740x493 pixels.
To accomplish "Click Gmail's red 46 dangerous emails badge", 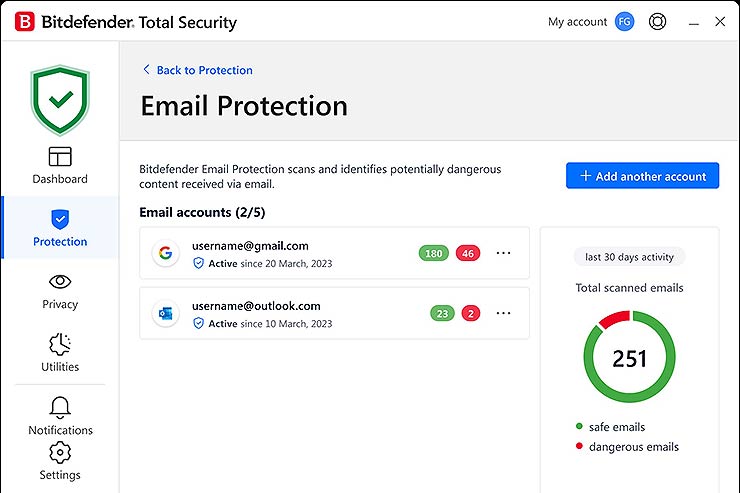I will click(468, 253).
